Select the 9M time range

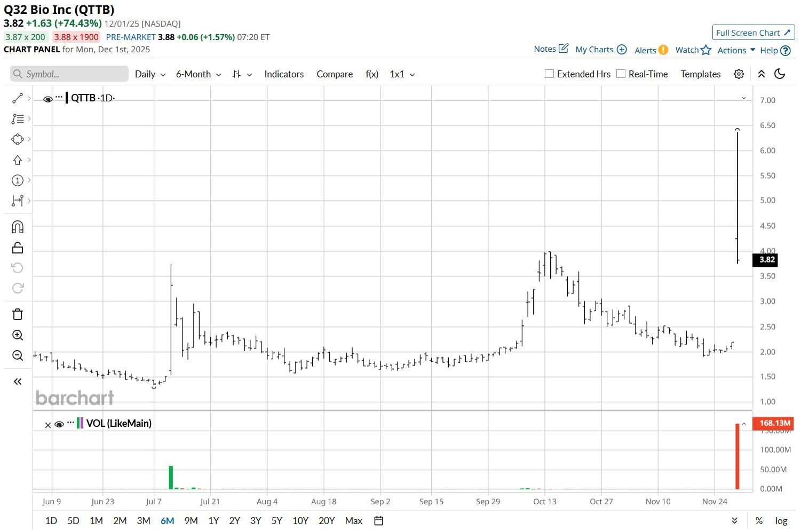191,521
